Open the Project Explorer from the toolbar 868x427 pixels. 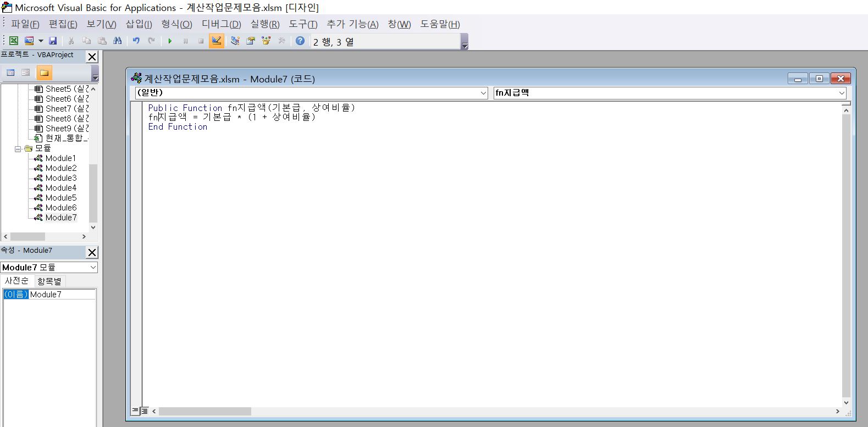pos(235,41)
